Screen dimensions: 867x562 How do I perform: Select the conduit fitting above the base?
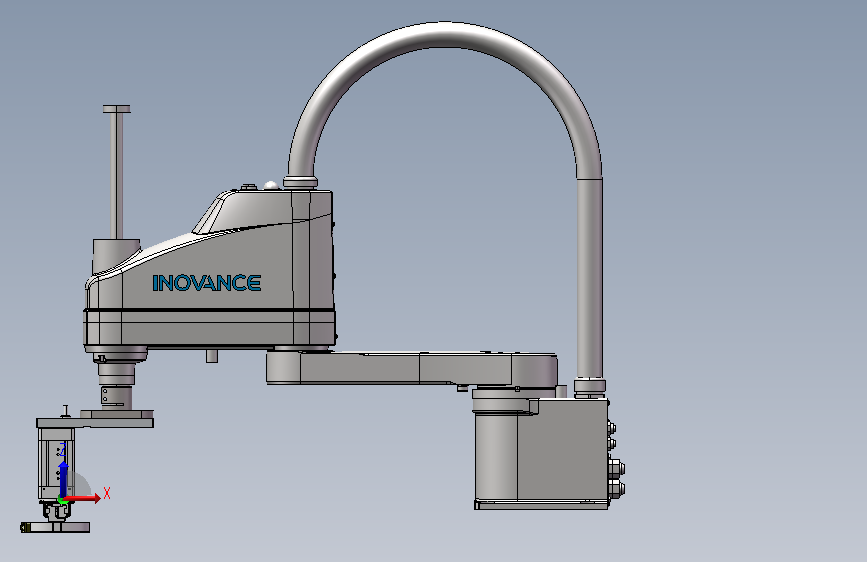(589, 387)
